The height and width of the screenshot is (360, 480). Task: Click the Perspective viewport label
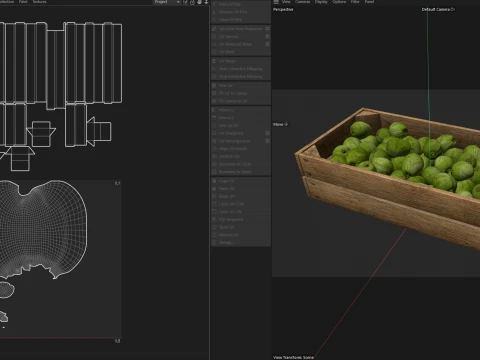283,9
